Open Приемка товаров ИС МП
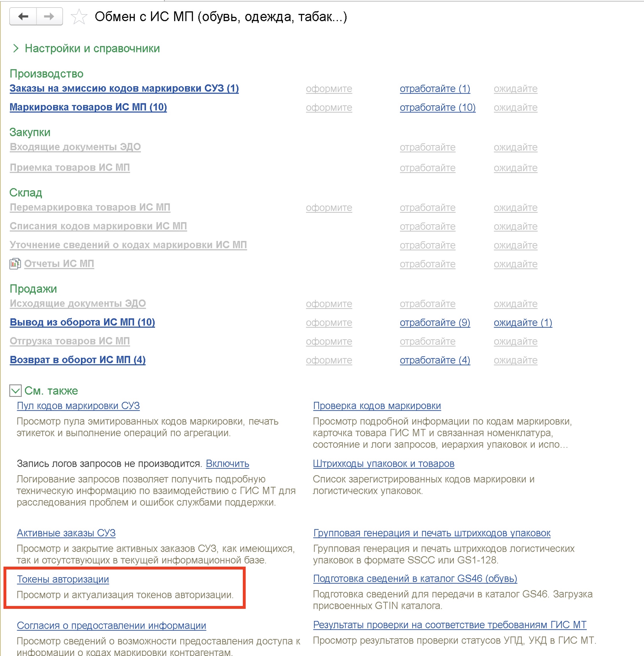This screenshot has height=656, width=644. tap(70, 168)
